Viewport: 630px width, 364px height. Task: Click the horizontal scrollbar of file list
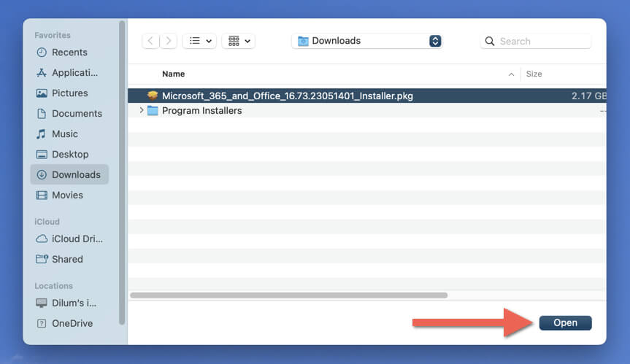click(288, 295)
